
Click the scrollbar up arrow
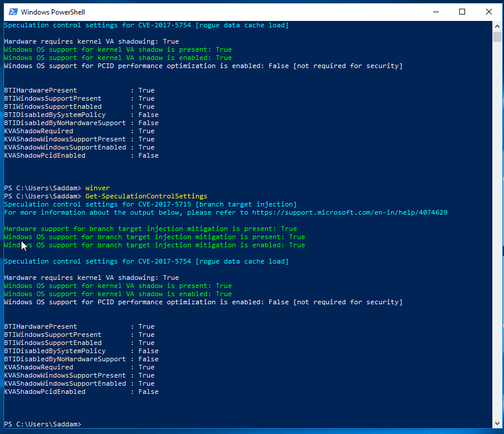(x=497, y=26)
